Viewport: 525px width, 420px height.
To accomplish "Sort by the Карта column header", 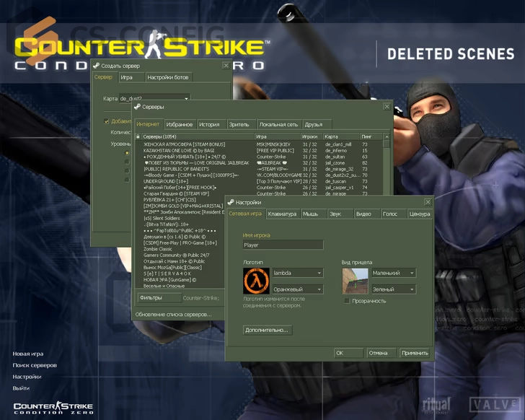I will (341, 136).
